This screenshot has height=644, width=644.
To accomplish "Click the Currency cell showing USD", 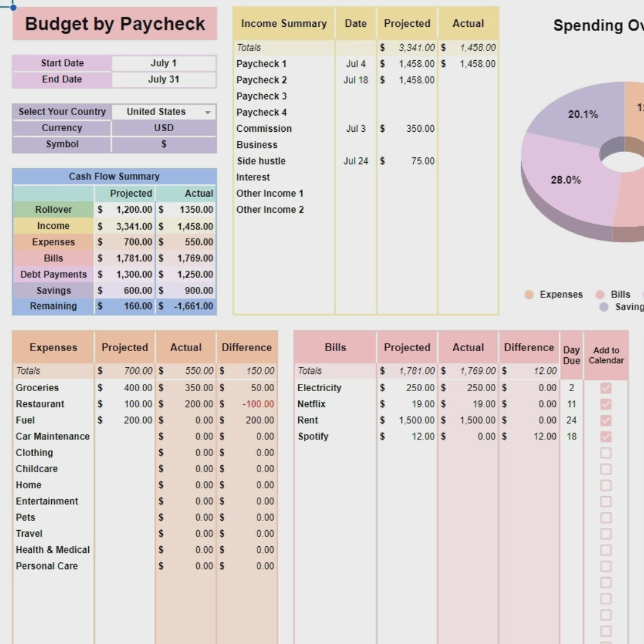I will click(x=164, y=128).
